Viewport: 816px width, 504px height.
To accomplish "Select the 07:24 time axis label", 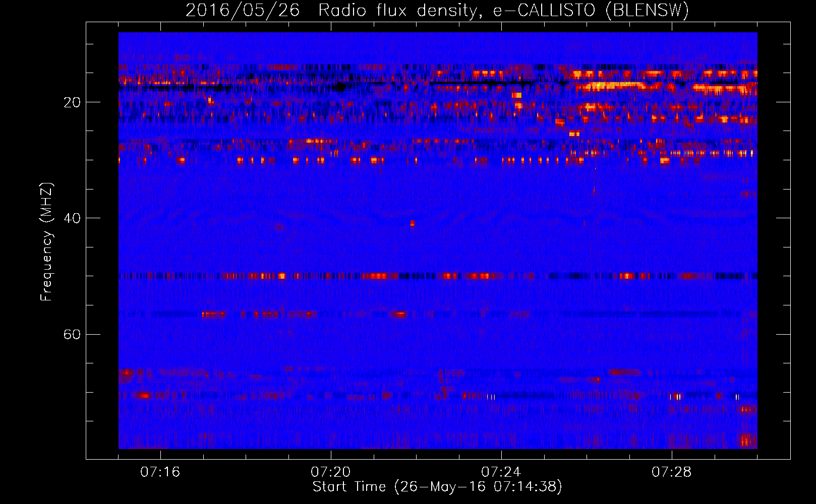I will pos(501,472).
